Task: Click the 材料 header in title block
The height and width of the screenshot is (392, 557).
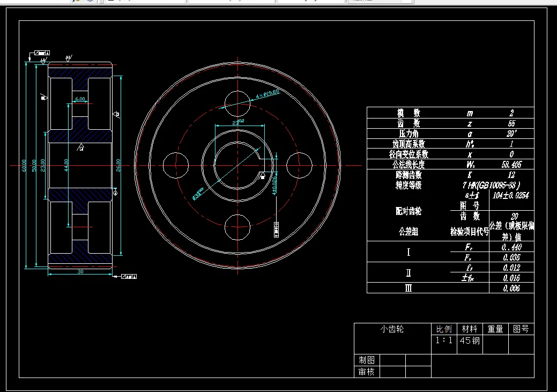Action: point(470,329)
